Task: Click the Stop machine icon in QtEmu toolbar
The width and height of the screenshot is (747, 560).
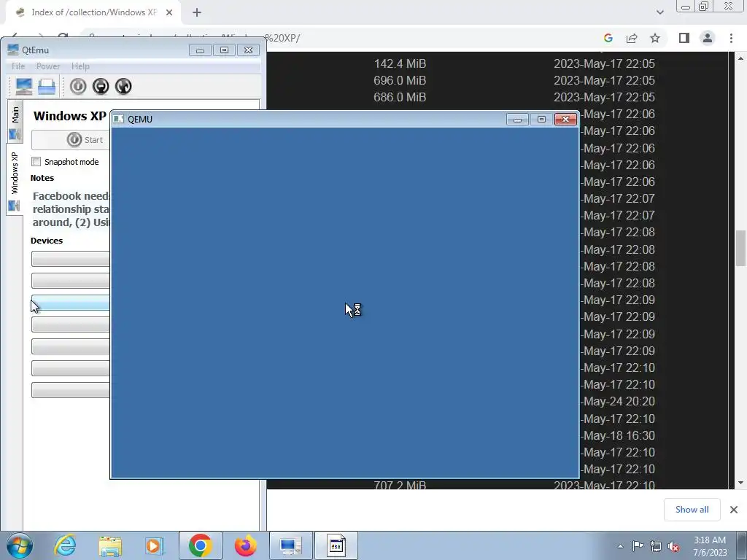Action: (x=101, y=86)
